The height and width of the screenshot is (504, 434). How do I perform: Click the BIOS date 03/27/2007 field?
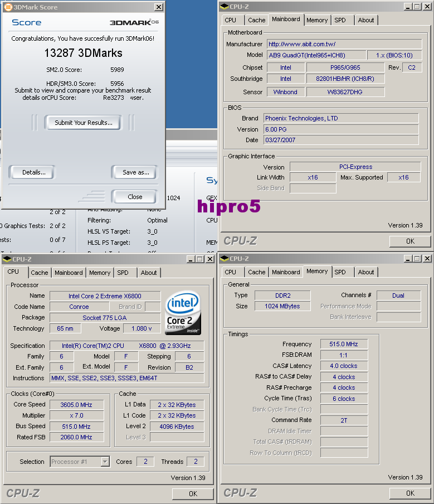tap(341, 140)
